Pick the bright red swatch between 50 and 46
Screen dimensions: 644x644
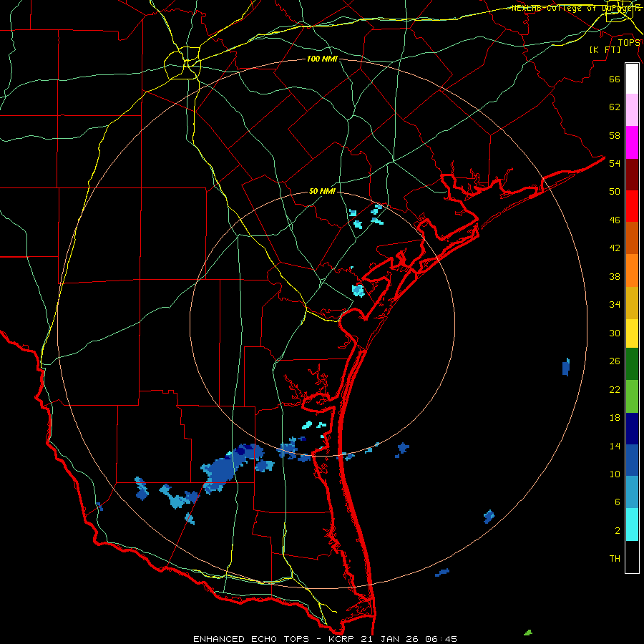click(632, 206)
